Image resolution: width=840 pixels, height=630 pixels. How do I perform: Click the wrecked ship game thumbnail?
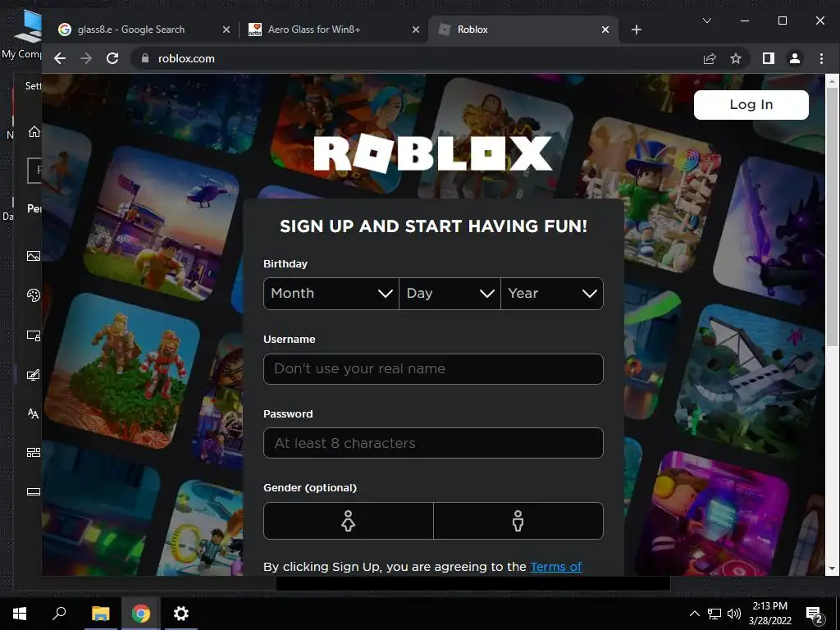point(750,381)
